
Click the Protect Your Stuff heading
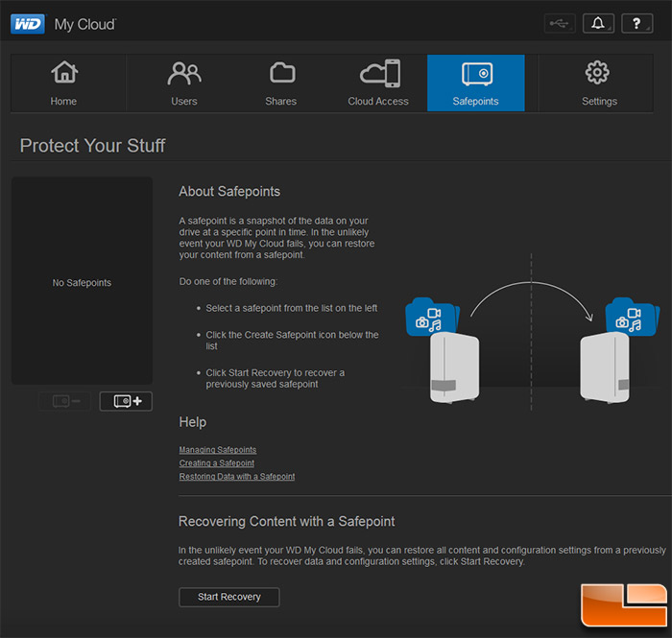click(x=92, y=146)
